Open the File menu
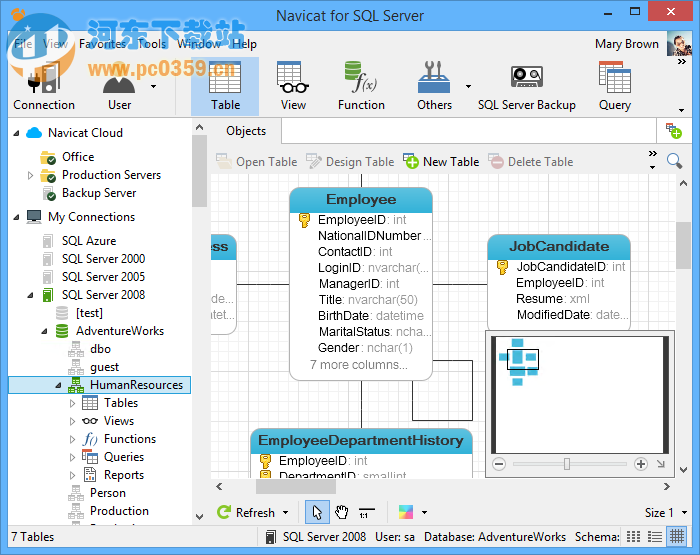 click(23, 44)
